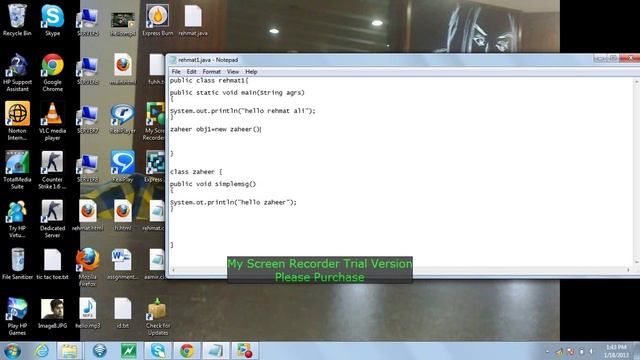
Task: Click the line 'public void simplemsg()'
Action: tap(213, 184)
